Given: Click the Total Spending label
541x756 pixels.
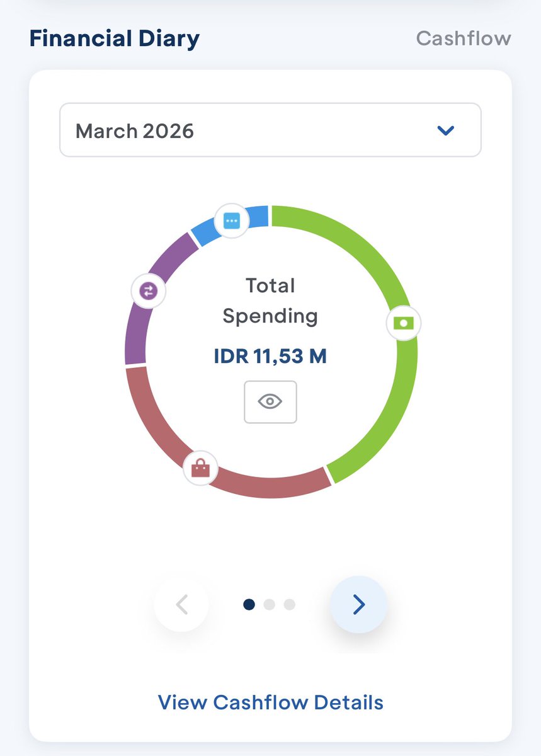Looking at the screenshot, I should click(270, 301).
